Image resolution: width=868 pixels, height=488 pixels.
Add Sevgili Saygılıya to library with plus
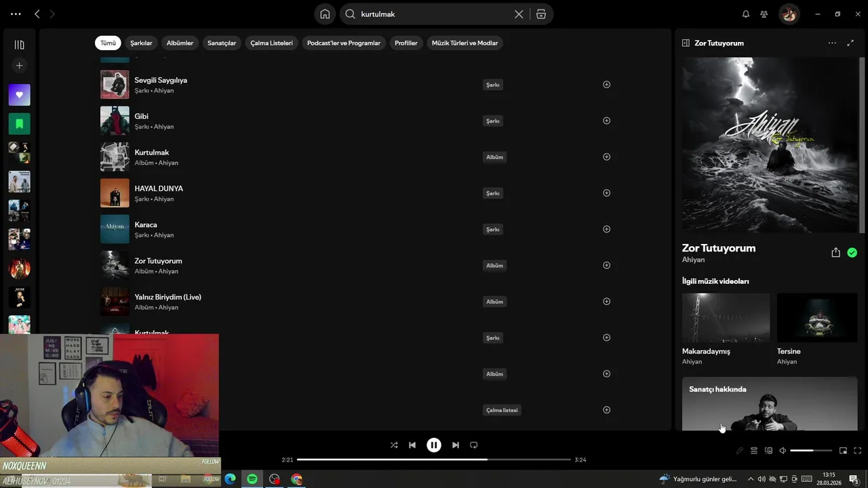[x=606, y=85]
